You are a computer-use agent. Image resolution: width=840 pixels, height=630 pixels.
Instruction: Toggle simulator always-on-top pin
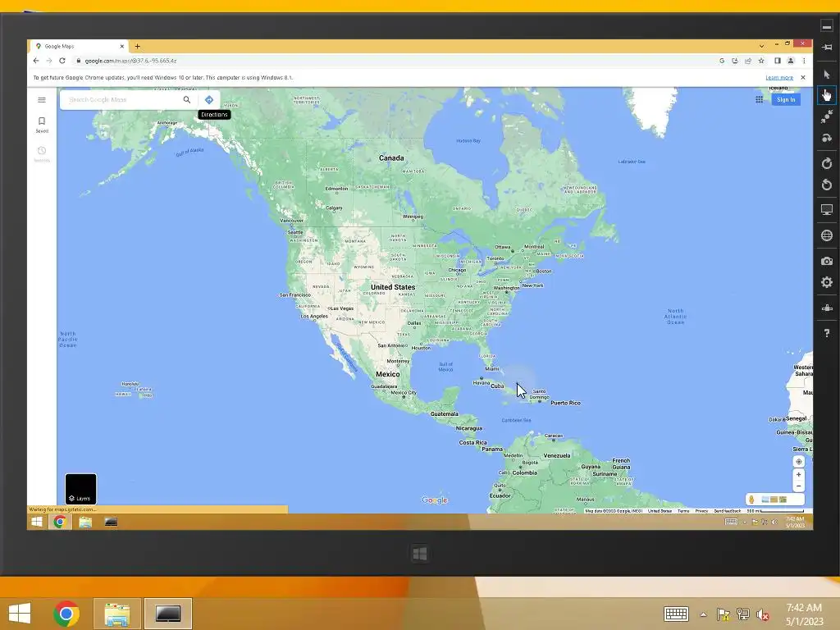click(x=827, y=47)
